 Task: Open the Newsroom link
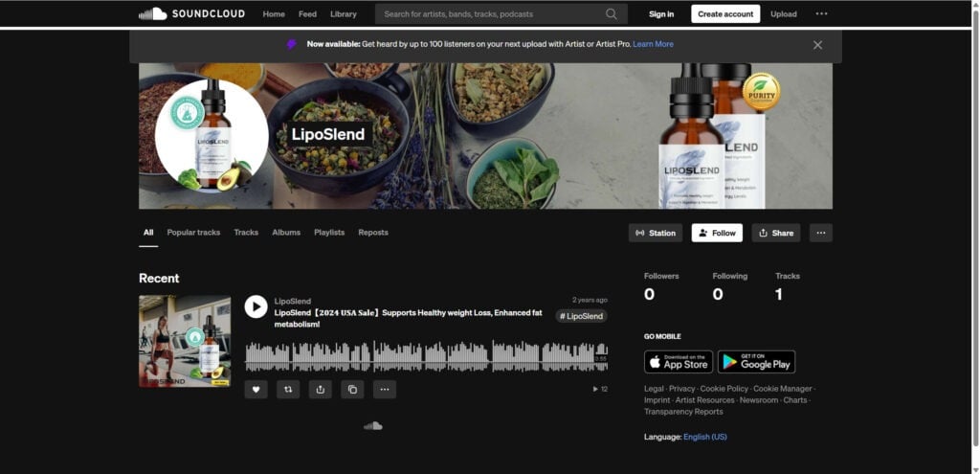759,400
